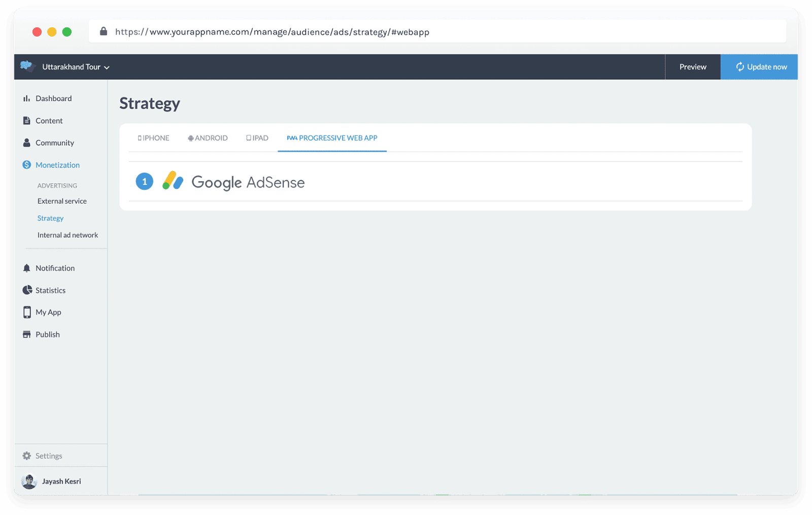This screenshot has width=812, height=515.
Task: Switch to the Android tab
Action: pyautogui.click(x=208, y=138)
